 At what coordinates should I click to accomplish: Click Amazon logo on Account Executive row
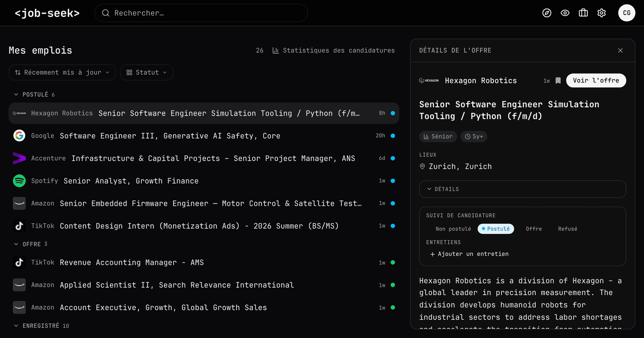click(19, 307)
